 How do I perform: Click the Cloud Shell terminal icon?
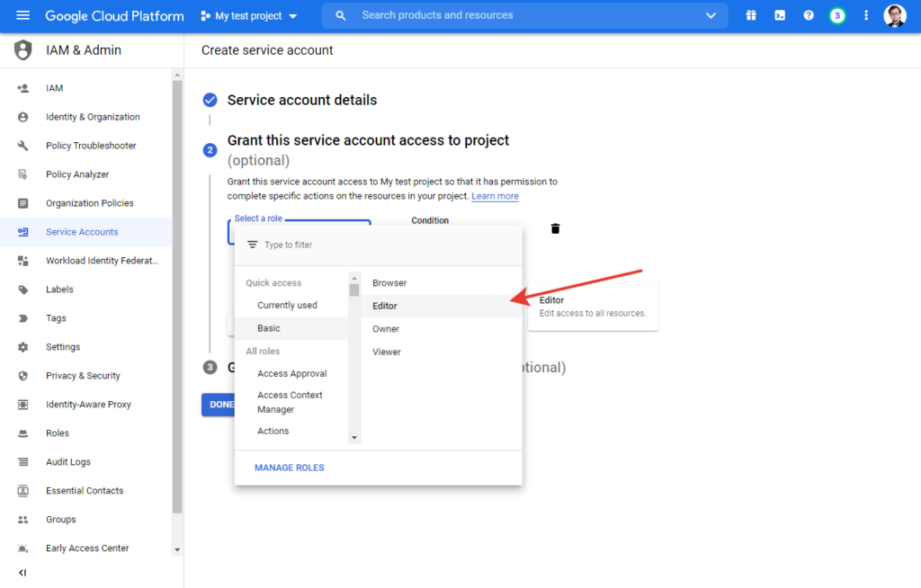click(780, 15)
